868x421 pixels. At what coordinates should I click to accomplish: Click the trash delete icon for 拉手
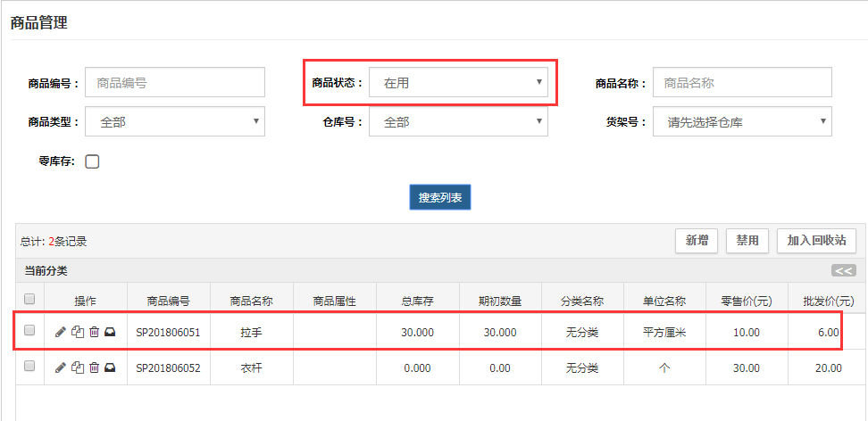pos(94,332)
